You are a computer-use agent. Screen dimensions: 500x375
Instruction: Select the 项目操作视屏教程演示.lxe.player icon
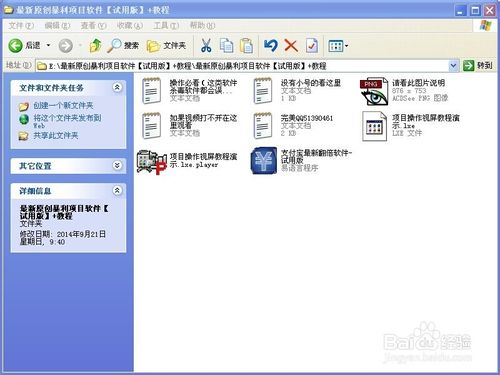(x=152, y=162)
